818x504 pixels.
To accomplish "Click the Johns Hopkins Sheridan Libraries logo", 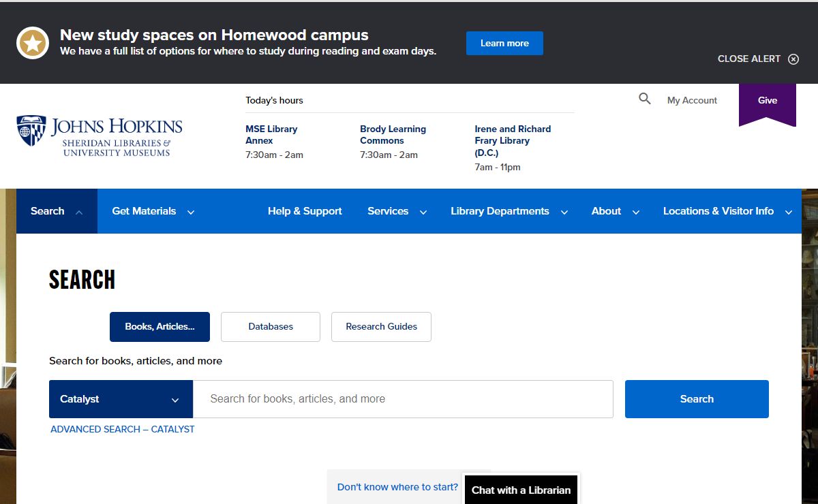I will 100,136.
